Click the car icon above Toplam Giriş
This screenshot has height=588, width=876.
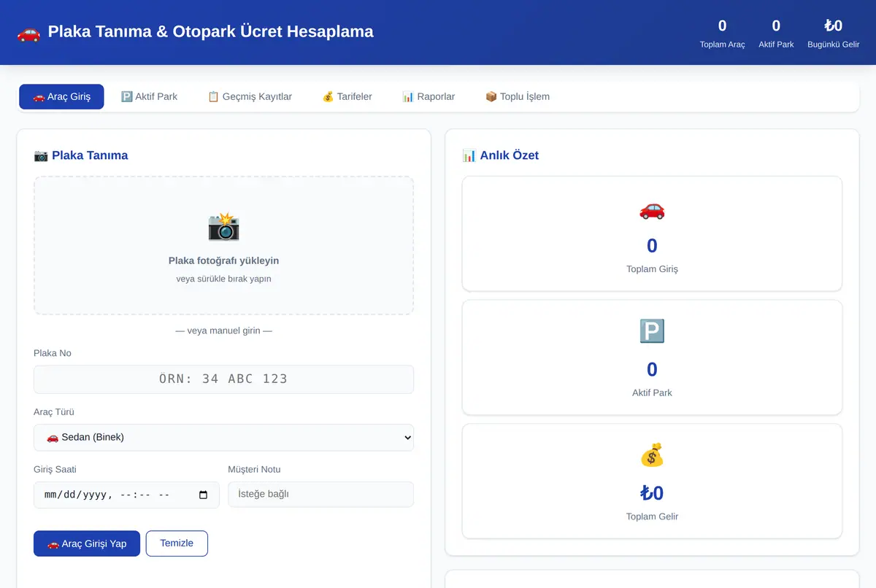[x=652, y=210]
